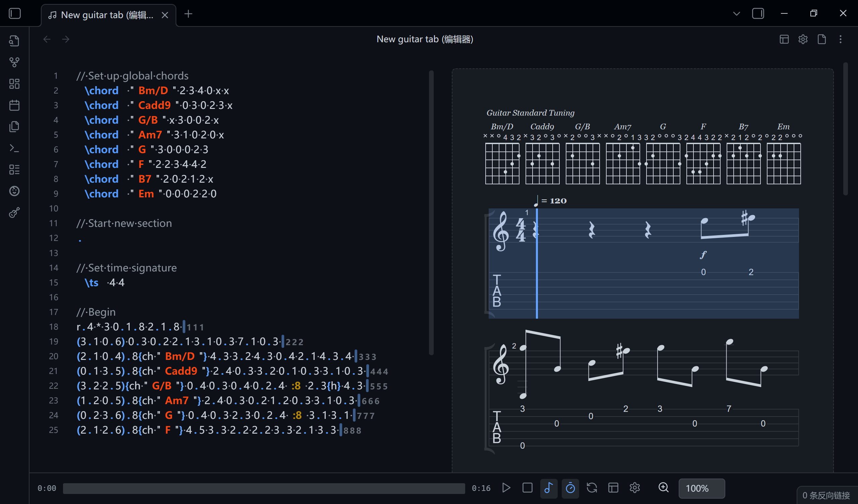Screen dimensions: 858x504
Task: Open the daily note calendar icon
Action: [14, 105]
